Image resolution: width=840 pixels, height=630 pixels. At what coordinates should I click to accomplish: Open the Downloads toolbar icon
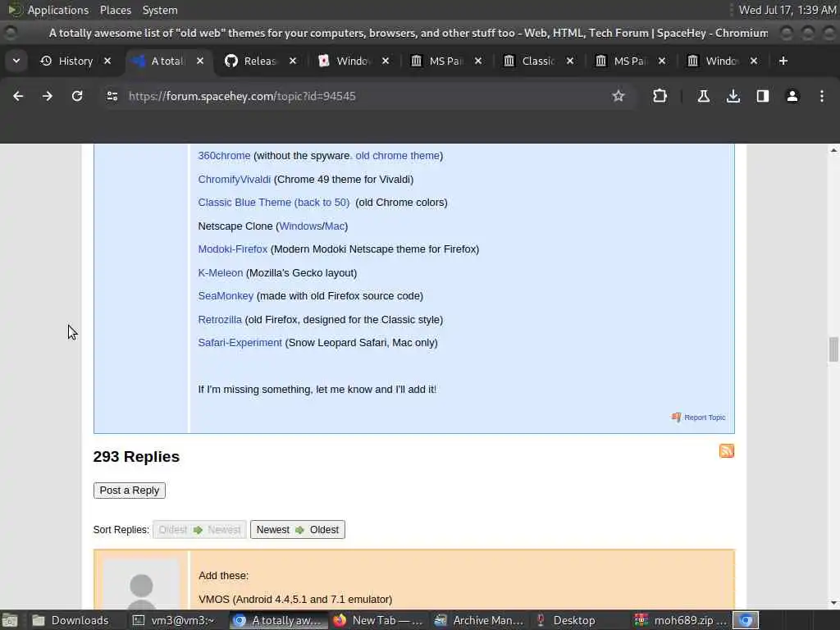733,96
